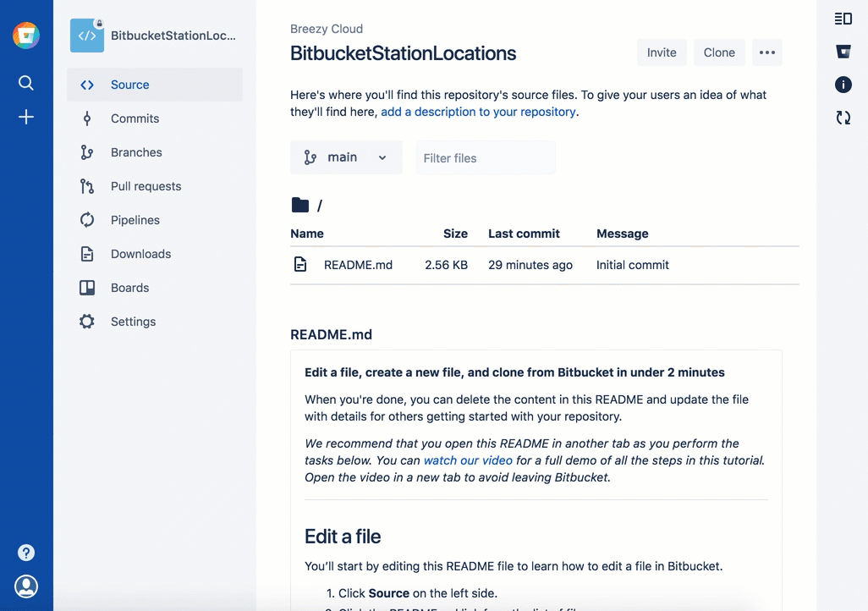This screenshot has width=868, height=611.
Task: Toggle the repository details info panel
Action: click(843, 85)
